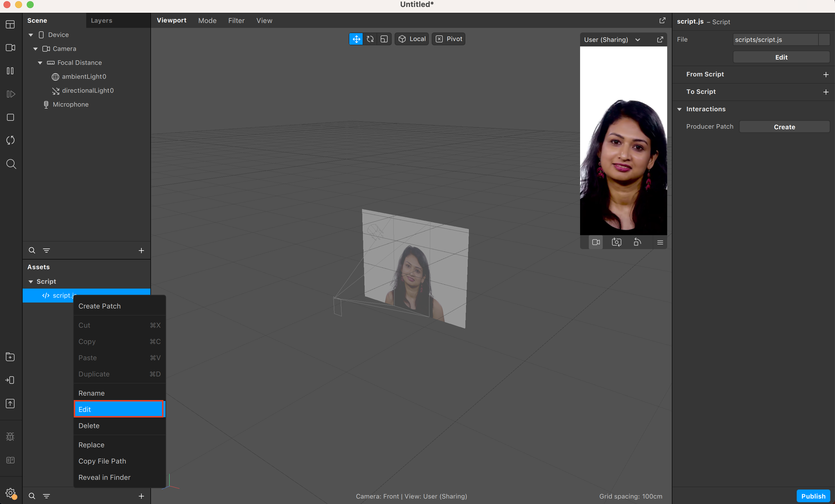The height and width of the screenshot is (504, 835).
Task: Choose Edit in the context menu
Action: click(x=119, y=409)
